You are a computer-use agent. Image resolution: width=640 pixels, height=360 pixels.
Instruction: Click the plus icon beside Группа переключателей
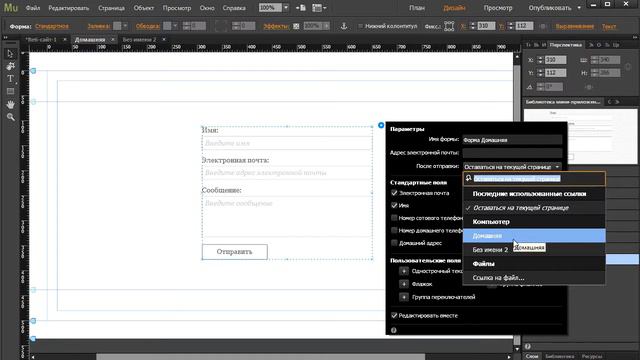404,297
